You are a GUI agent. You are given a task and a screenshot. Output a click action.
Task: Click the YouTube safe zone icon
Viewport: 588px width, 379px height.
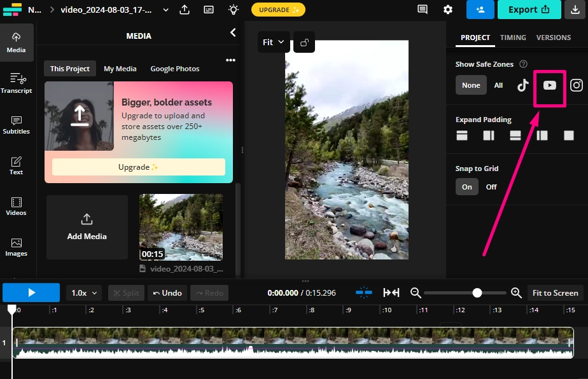click(x=550, y=85)
